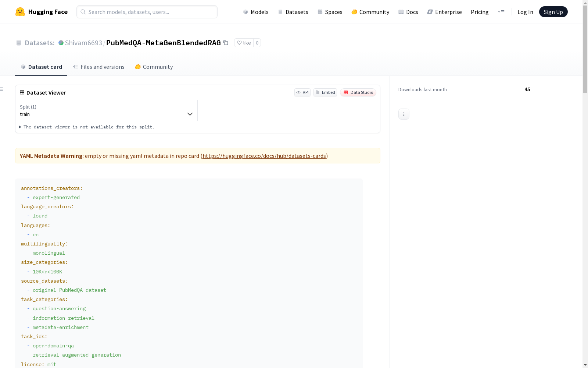Switch to the Dataset card tab
Image resolution: width=588 pixels, height=368 pixels.
tap(41, 67)
